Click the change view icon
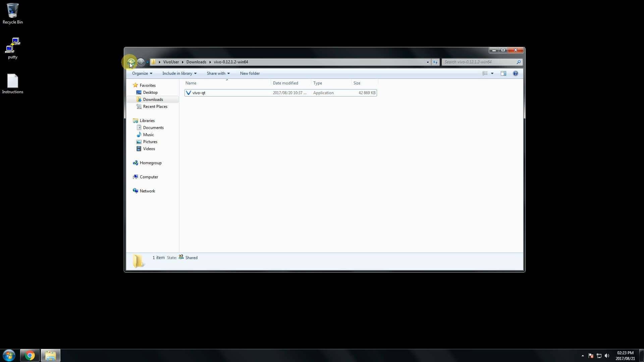This screenshot has height=362, width=644. [485, 73]
